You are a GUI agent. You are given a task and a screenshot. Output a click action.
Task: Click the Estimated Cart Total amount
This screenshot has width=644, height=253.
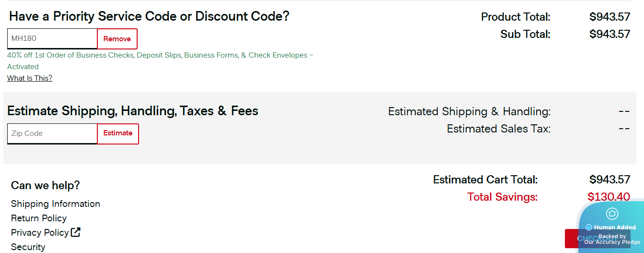tap(609, 180)
